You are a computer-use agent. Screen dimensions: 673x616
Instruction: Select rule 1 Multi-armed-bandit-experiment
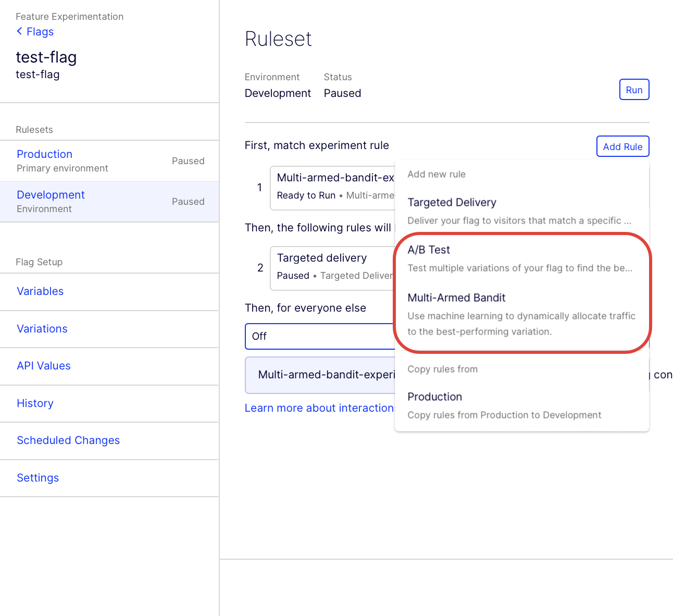pos(331,188)
